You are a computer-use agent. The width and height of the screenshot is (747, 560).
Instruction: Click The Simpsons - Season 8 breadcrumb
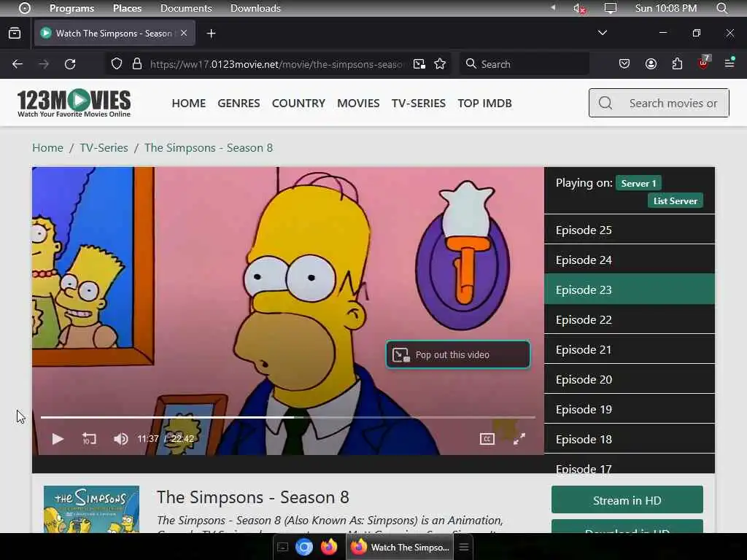209,147
